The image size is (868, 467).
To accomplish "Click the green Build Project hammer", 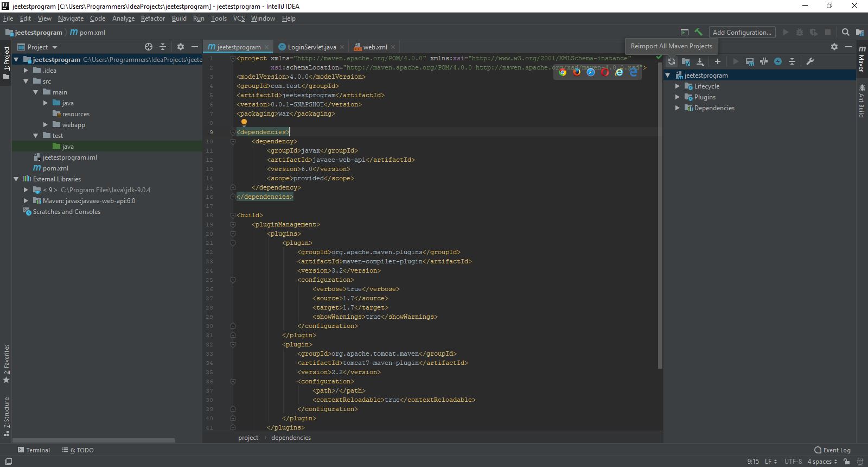I will pyautogui.click(x=698, y=33).
